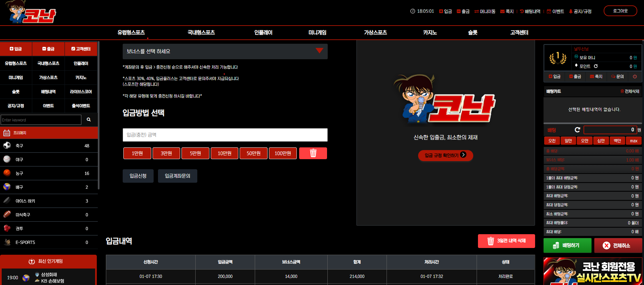Image resolution: width=644 pixels, height=285 pixels.
Task: Click the power icon in user panel
Action: pos(635,76)
